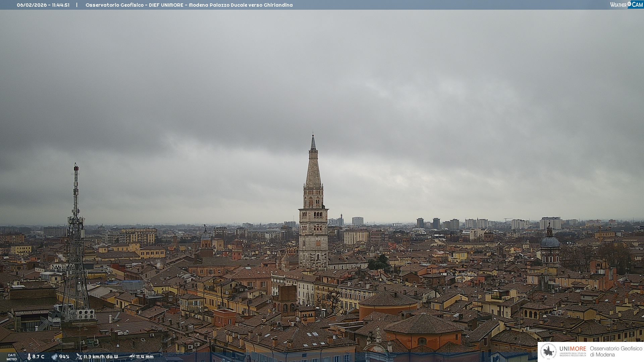Image resolution: width=644 pixels, height=362 pixels.
Task: Click the UNIMORE wordmark text
Action: click(x=573, y=349)
